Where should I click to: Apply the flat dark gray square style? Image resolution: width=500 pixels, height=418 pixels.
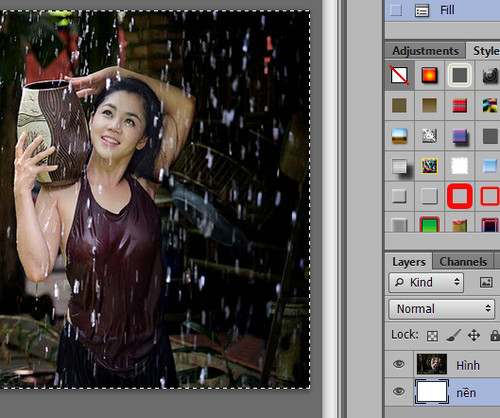[490, 136]
